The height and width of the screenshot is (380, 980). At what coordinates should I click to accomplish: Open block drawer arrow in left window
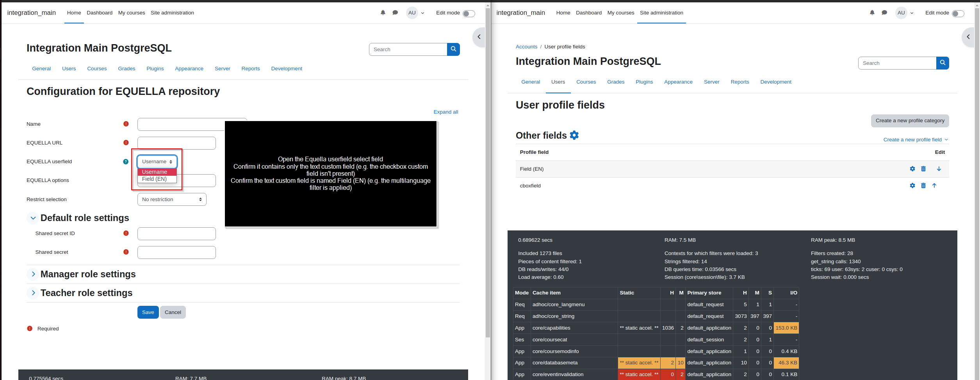pos(479,37)
